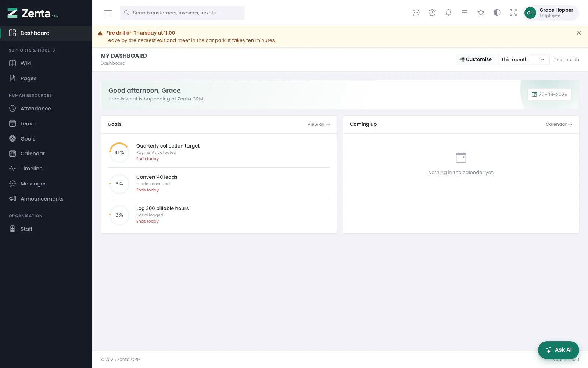
Task: Open the task list icon in header
Action: 465,13
